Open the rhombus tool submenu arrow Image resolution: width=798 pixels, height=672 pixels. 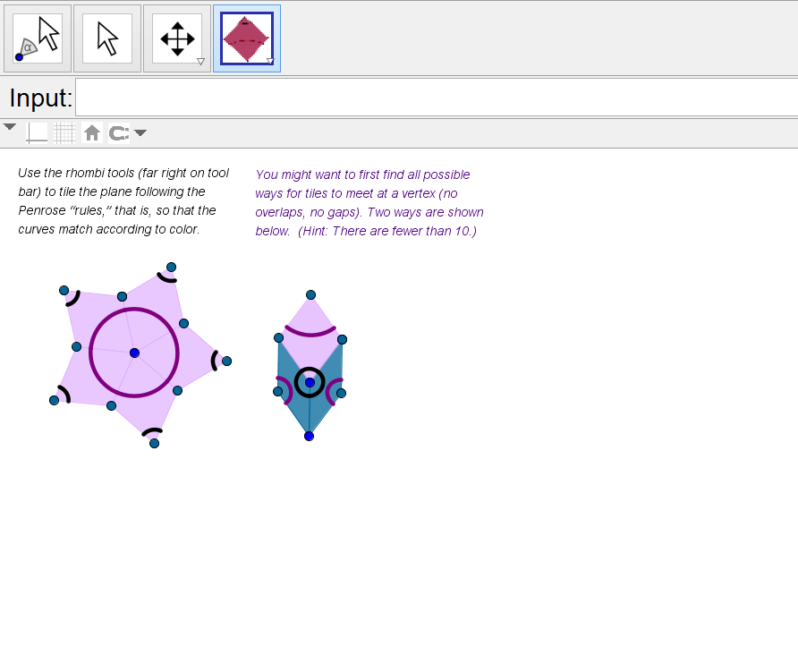[x=270, y=62]
